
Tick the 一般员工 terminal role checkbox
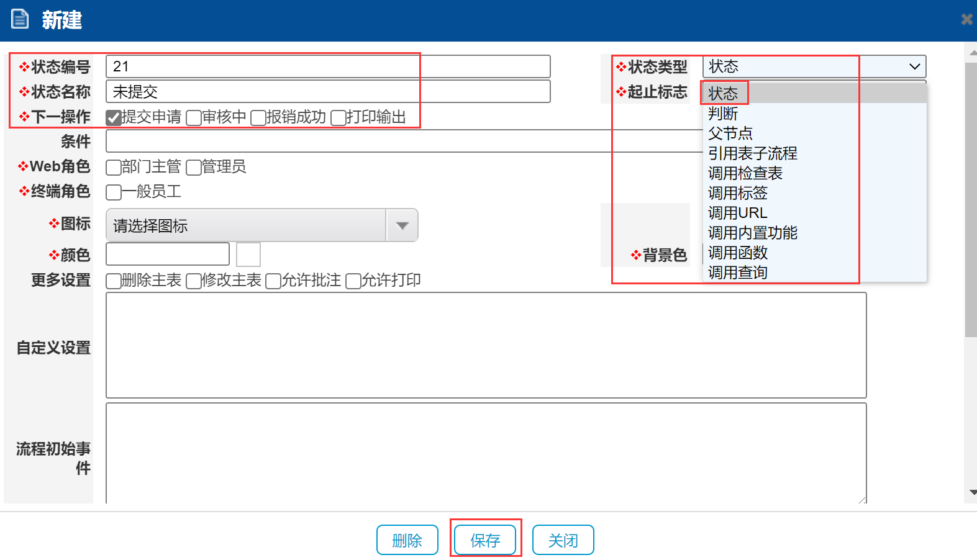113,192
